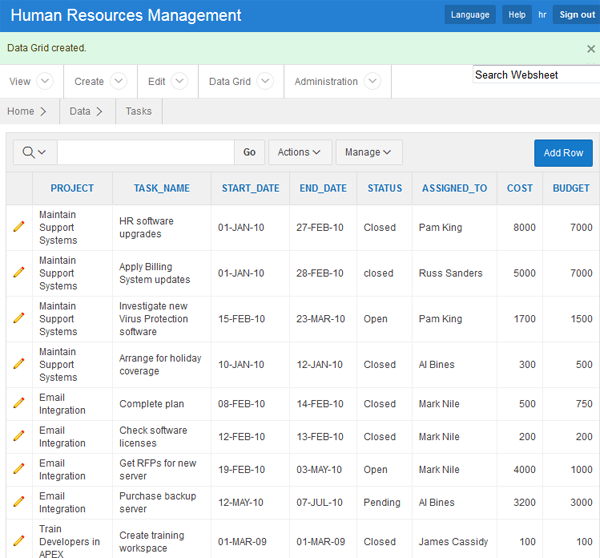Open the View menu
This screenshot has width=600, height=558.
tap(31, 81)
